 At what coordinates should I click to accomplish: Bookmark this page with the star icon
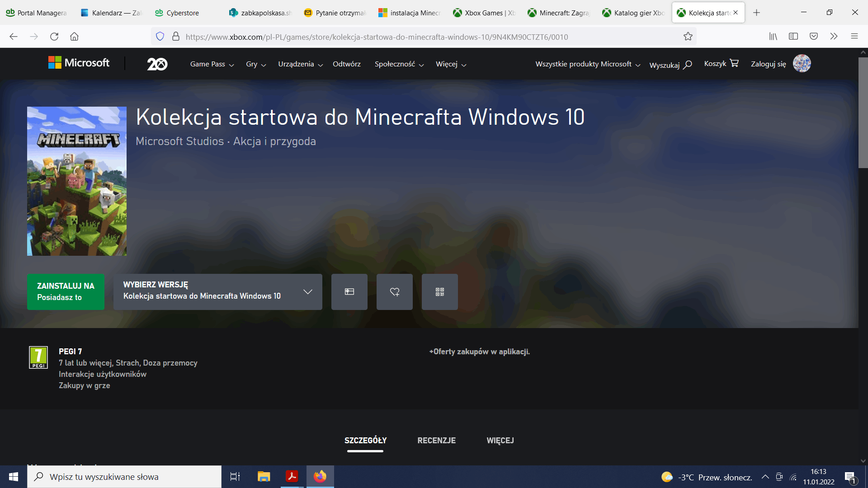(688, 37)
